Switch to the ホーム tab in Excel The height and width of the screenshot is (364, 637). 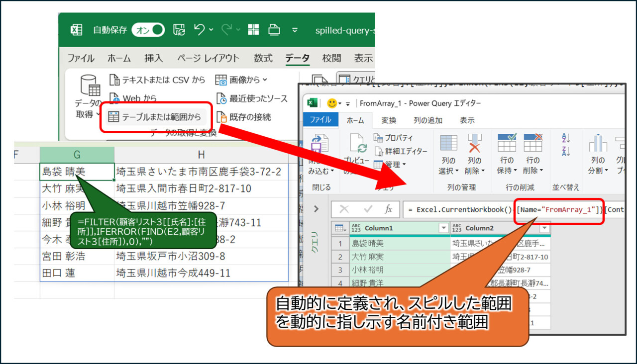pyautogui.click(x=119, y=58)
